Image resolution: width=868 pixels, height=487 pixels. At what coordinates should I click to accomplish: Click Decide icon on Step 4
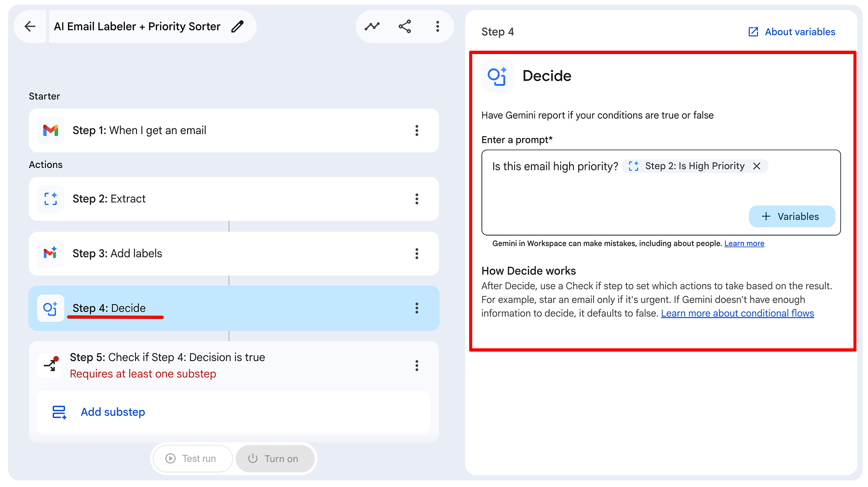(x=51, y=308)
